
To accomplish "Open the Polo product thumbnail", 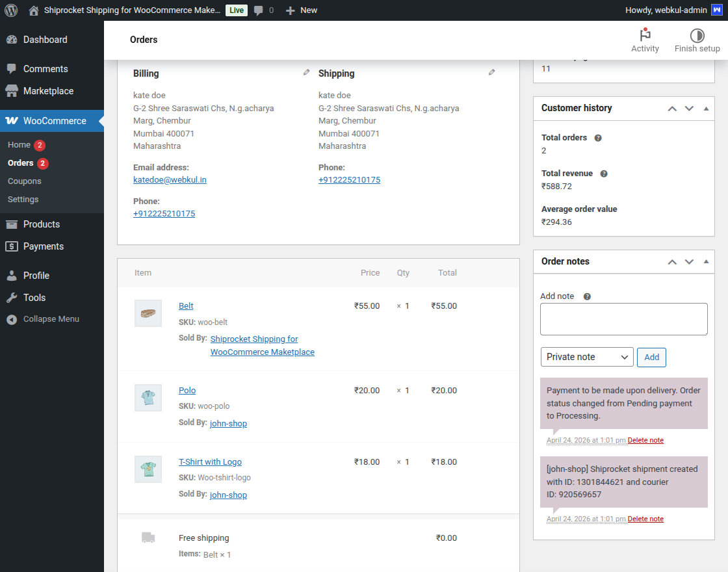I will click(148, 398).
